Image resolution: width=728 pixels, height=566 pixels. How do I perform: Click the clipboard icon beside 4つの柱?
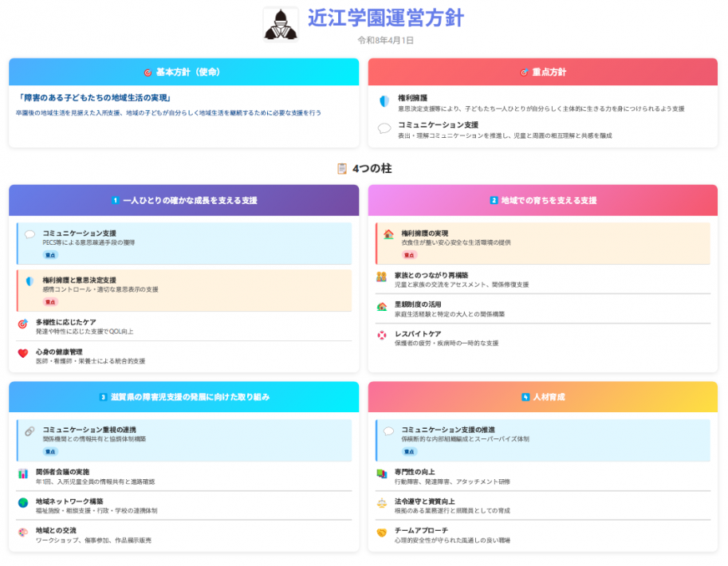pyautogui.click(x=342, y=168)
